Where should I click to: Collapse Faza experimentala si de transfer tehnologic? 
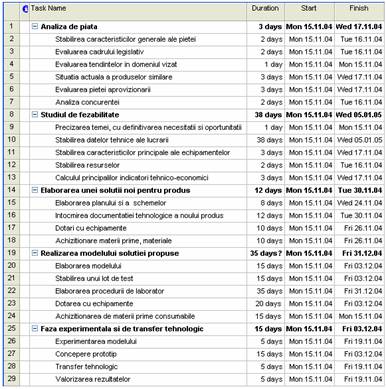[x=35, y=329]
